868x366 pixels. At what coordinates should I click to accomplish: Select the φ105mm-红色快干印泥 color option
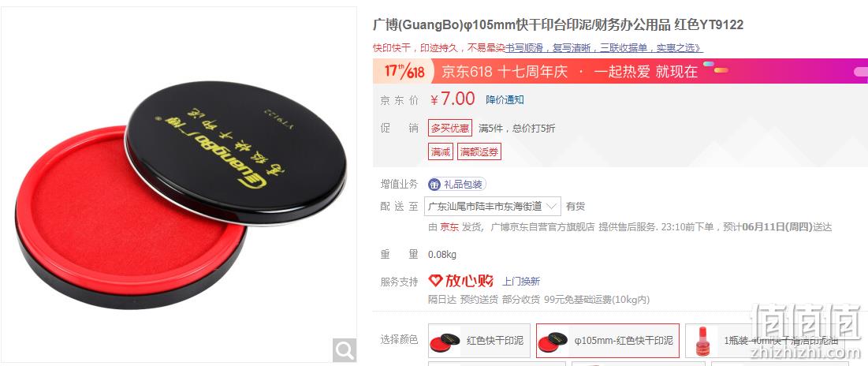608,341
